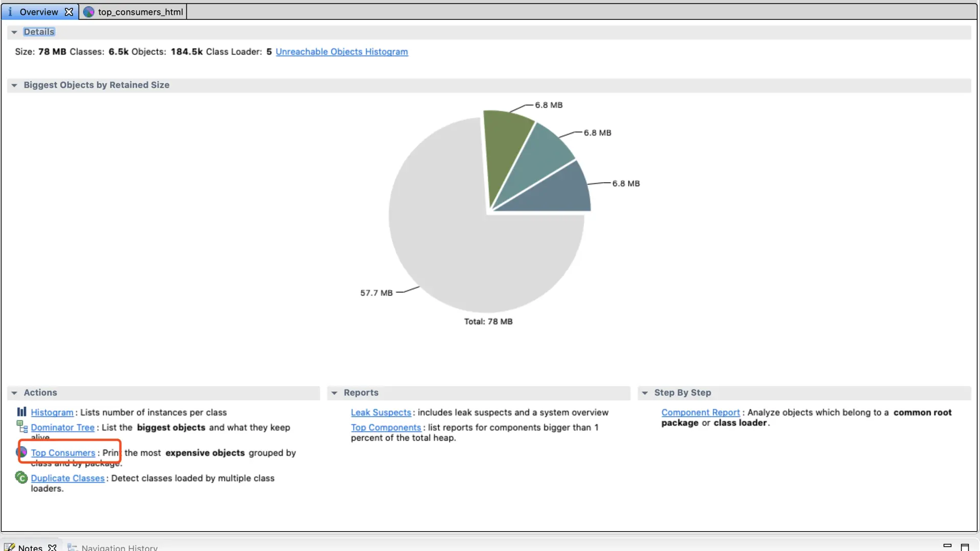Open the Notes tab
This screenshot has height=551, width=980.
(31, 547)
